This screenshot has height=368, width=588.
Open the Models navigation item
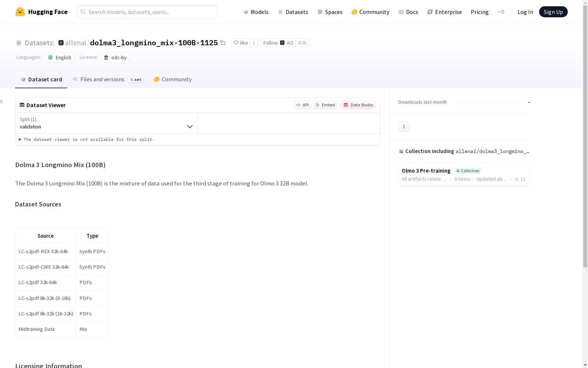pos(256,12)
